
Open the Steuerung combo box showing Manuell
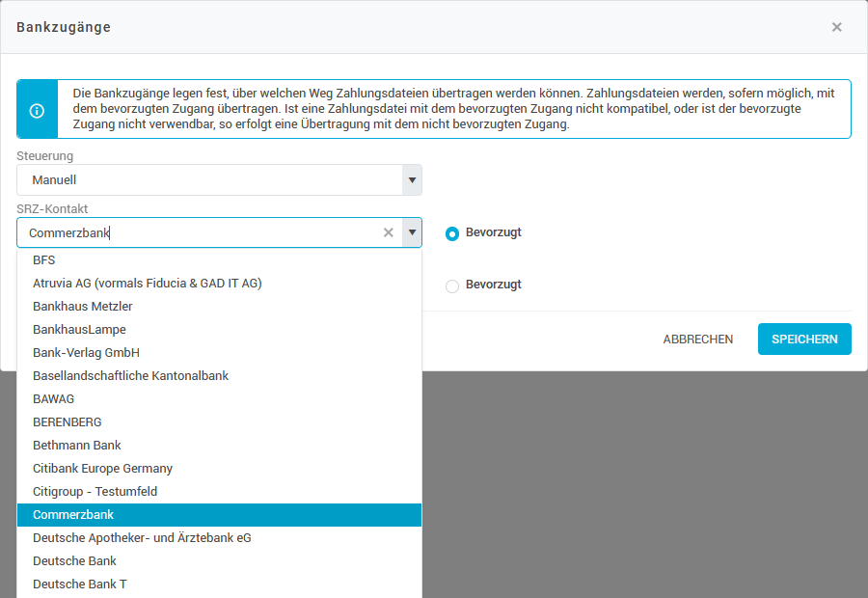coord(209,180)
